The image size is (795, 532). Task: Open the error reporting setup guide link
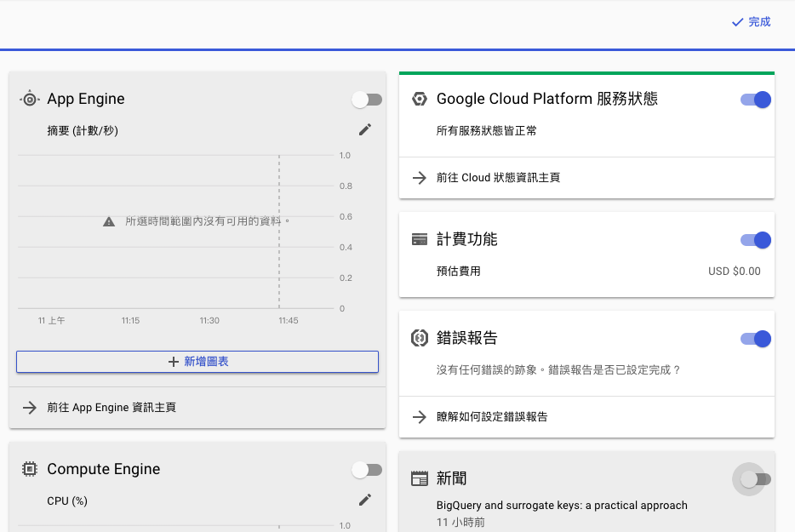pos(491,417)
